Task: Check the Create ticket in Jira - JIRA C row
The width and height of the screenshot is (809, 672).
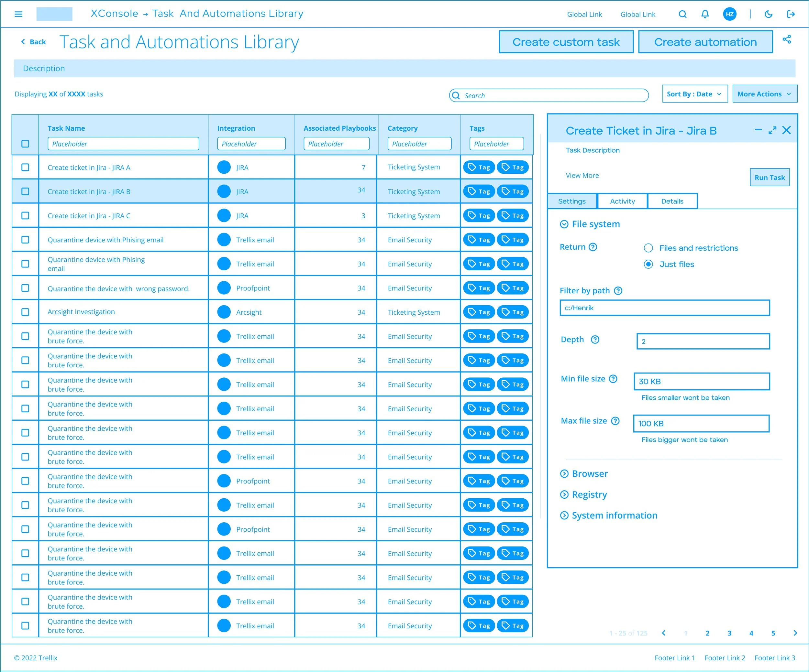Action: coord(26,215)
